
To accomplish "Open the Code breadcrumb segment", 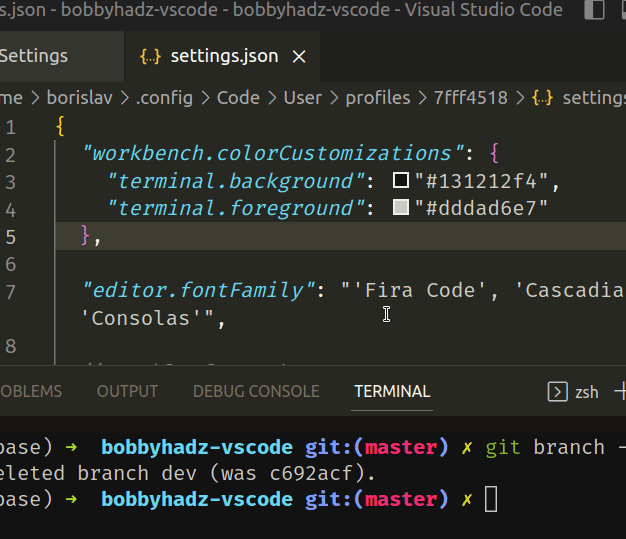I will (238, 98).
